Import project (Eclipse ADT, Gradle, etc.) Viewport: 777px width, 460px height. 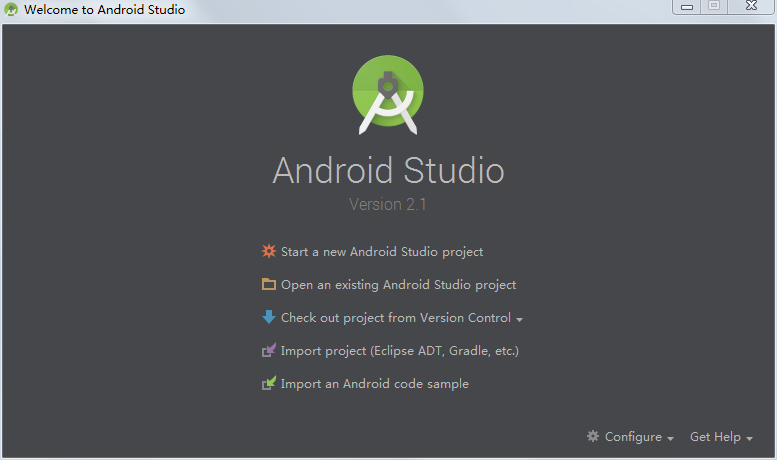[399, 351]
